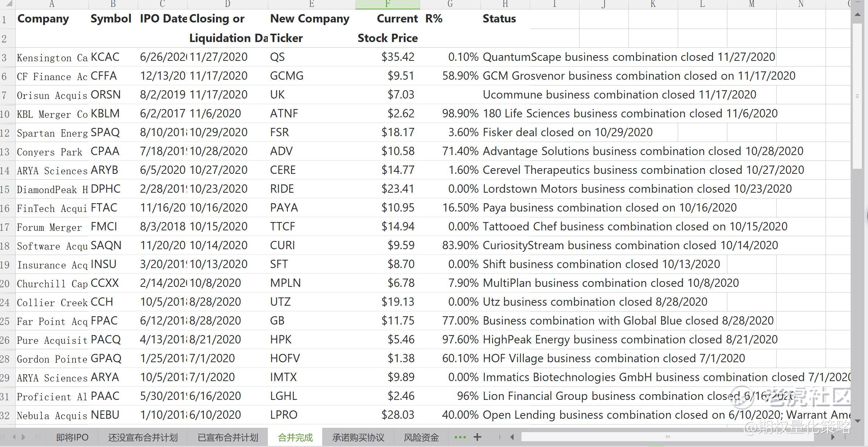Select row 3 header

7,57
